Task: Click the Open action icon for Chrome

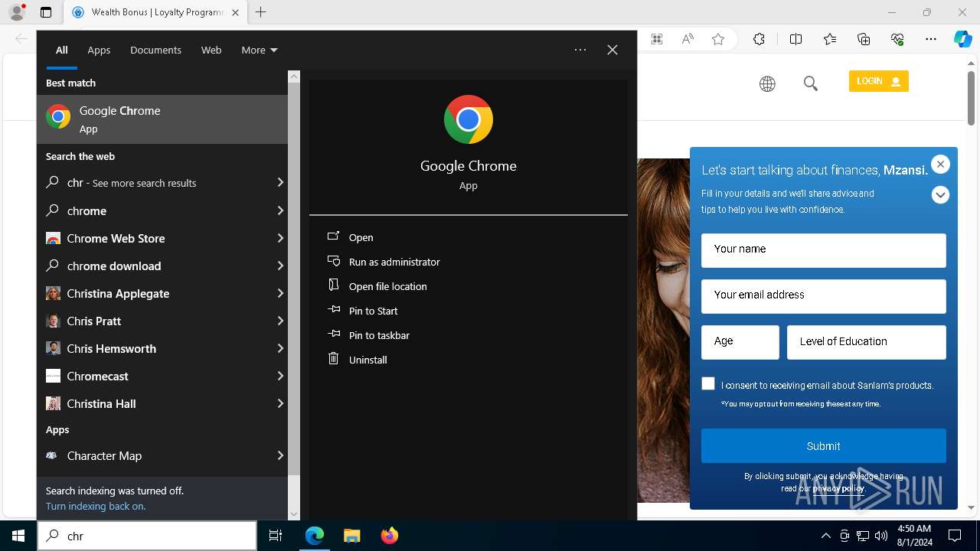Action: click(333, 236)
